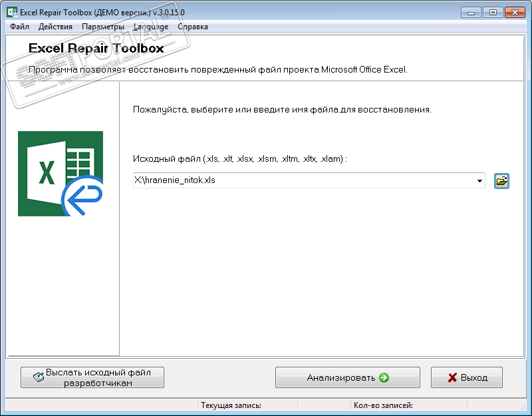Close the Excel Repair Toolbox window
Image resolution: width=532 pixels, height=416 pixels.
point(515,13)
